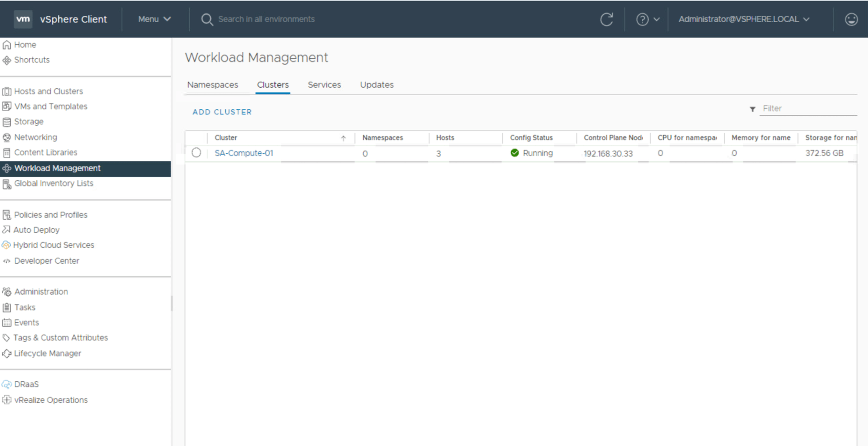Expand the Menu dropdown in top bar
This screenshot has height=446, width=868.
pos(154,19)
